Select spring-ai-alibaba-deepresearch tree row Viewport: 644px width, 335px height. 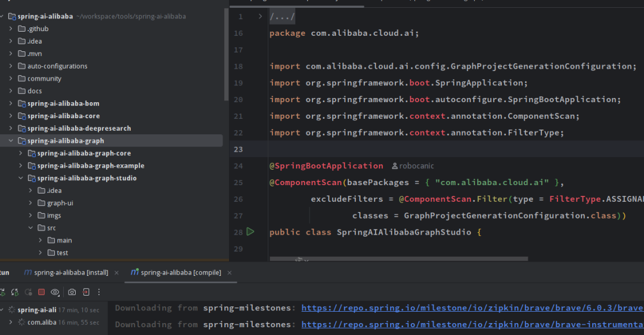[x=112, y=128]
